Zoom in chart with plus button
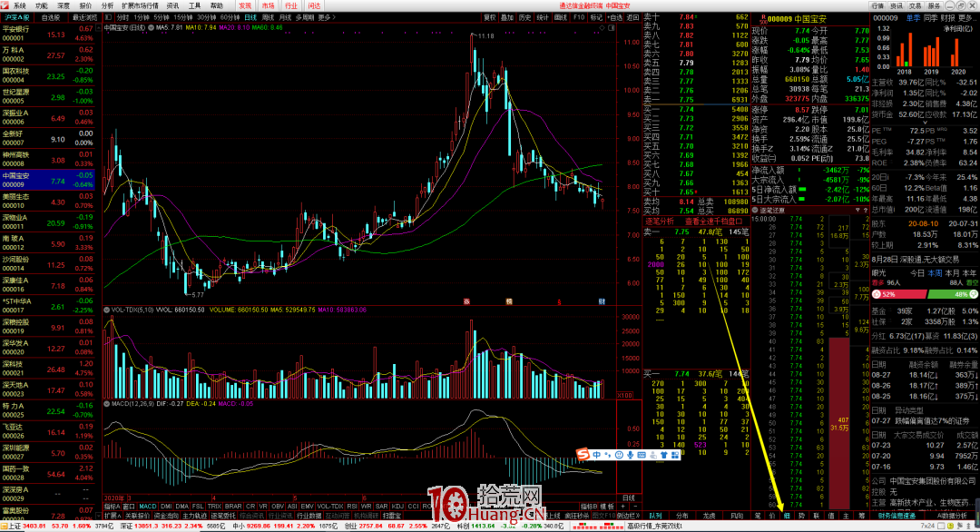980x532 pixels. [x=622, y=507]
